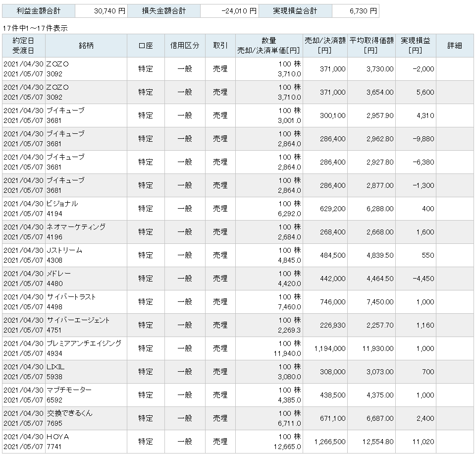Image resolution: width=476 pixels, height=457 pixels.
Task: Click the 629,200 sale amount cell
Action: point(325,209)
